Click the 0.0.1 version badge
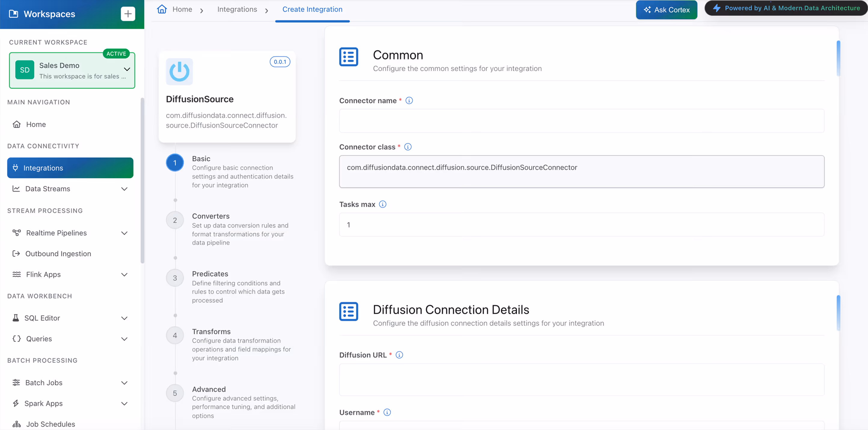868x430 pixels. click(280, 62)
